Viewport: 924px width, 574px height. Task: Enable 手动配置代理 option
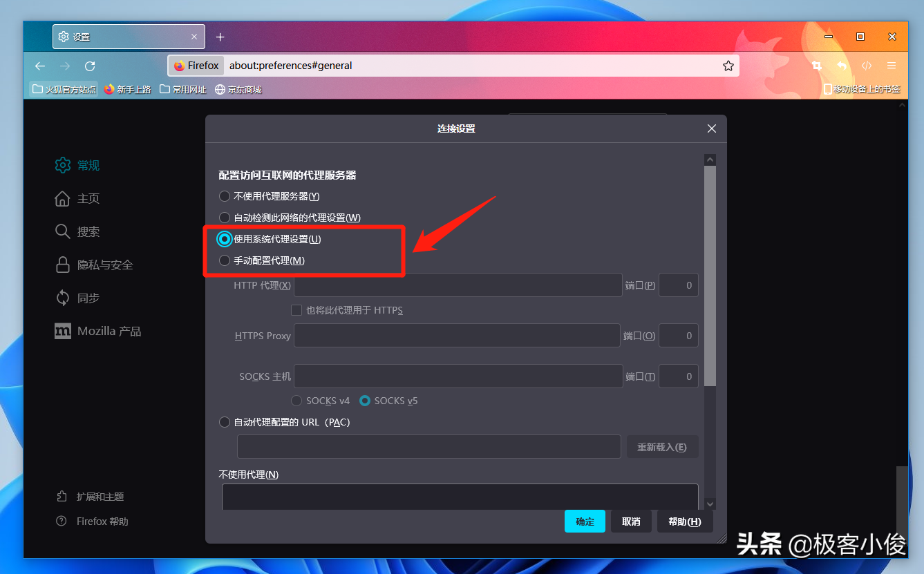coord(224,260)
